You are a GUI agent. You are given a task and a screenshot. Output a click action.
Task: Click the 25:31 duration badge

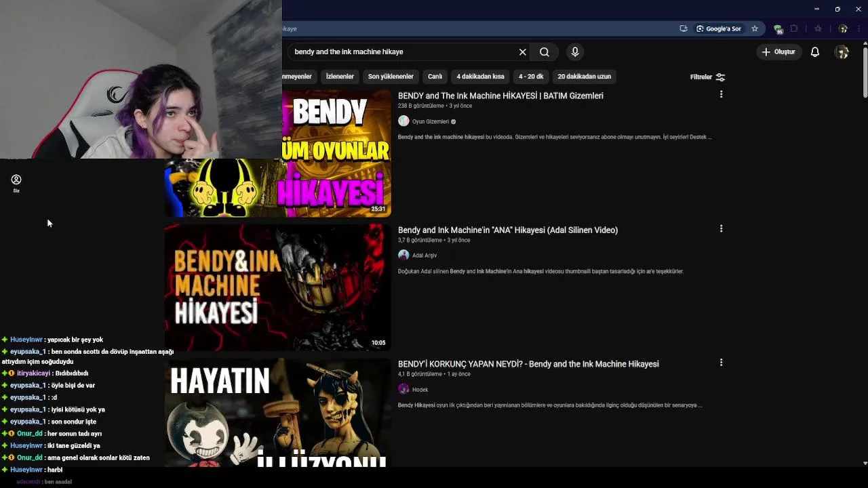tap(378, 209)
